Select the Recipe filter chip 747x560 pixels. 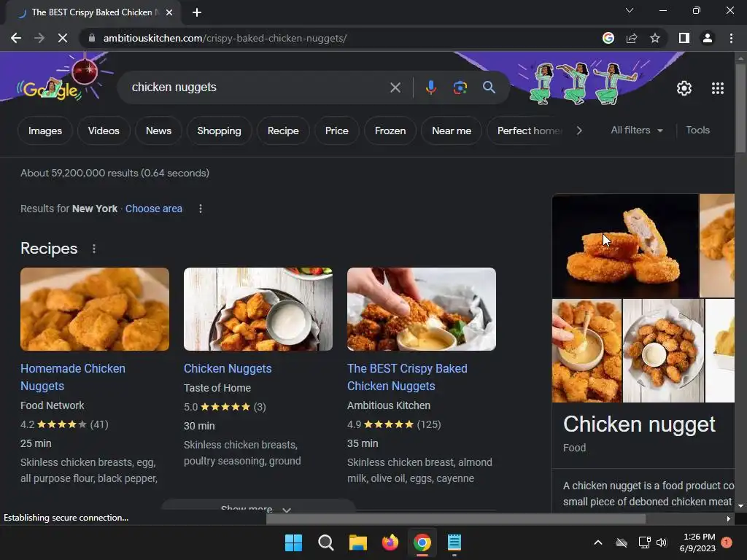click(283, 131)
